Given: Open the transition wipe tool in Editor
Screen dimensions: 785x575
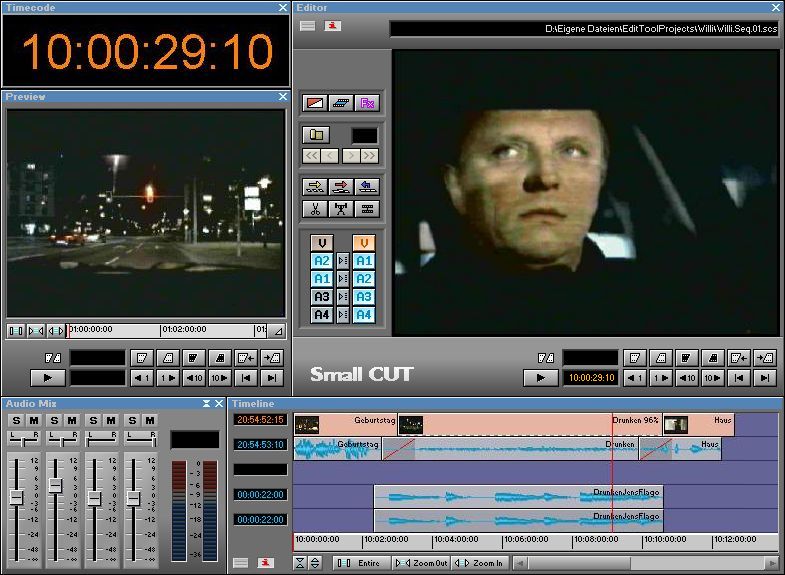Looking at the screenshot, I should (314, 103).
